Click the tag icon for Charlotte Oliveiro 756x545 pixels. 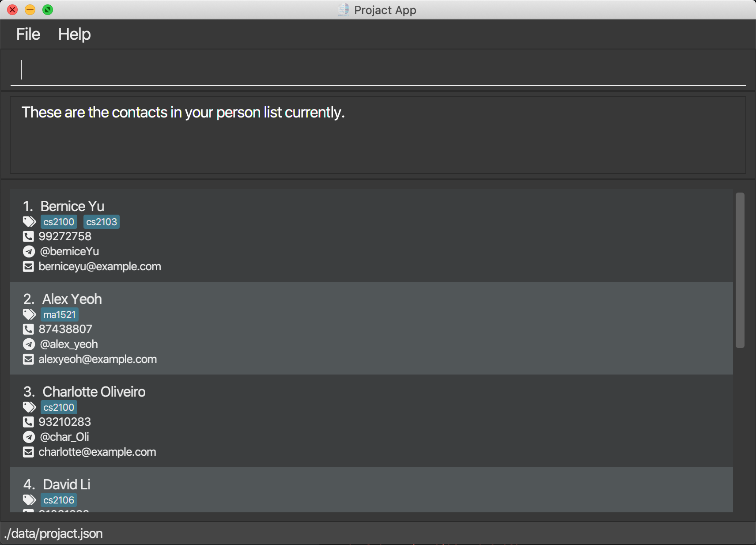(29, 407)
